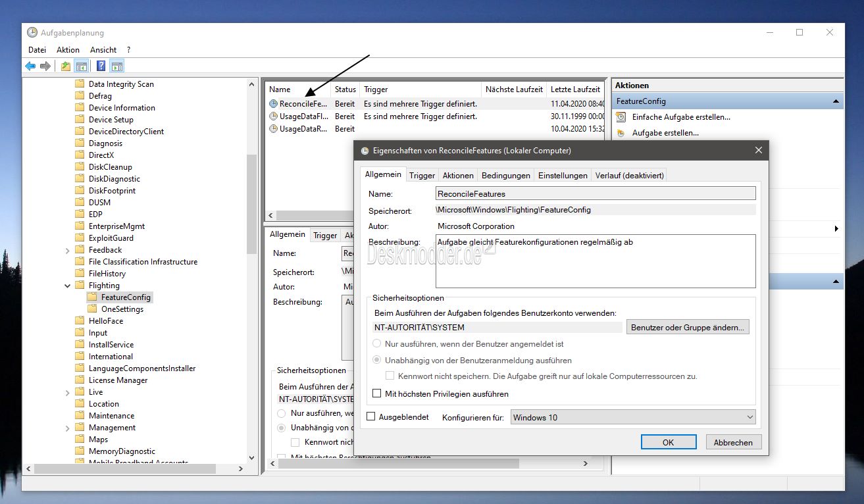Open the Konfigurieren für Windows 10 dropdown
Image resolution: width=864 pixels, height=504 pixels.
633,417
